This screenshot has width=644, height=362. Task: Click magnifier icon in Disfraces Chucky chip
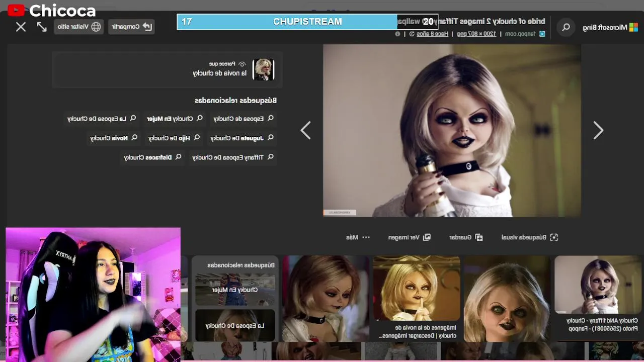[x=178, y=157]
